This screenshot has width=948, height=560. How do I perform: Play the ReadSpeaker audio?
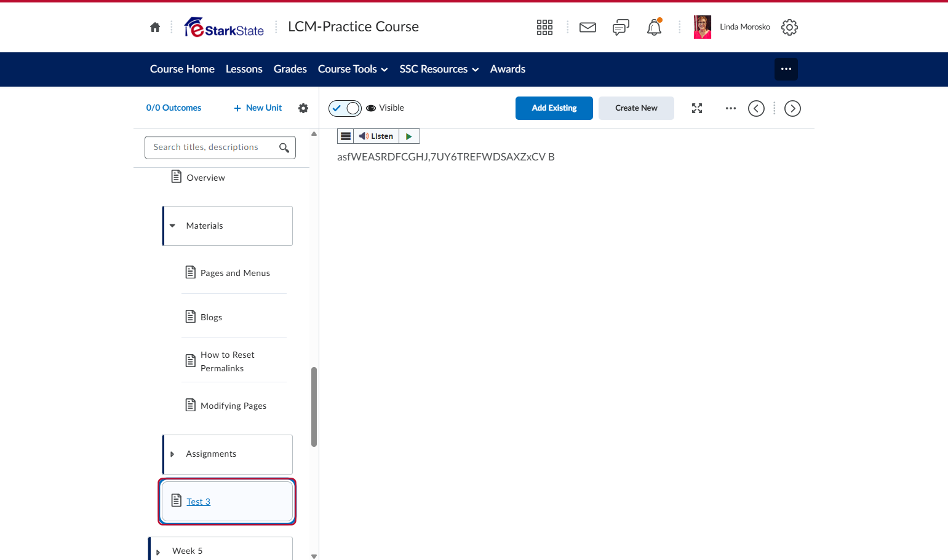[x=409, y=136]
